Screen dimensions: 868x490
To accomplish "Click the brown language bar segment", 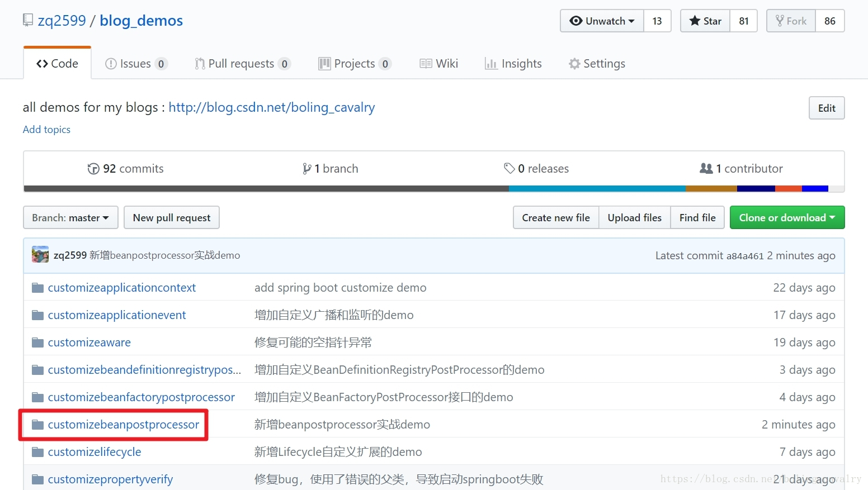I will (711, 189).
